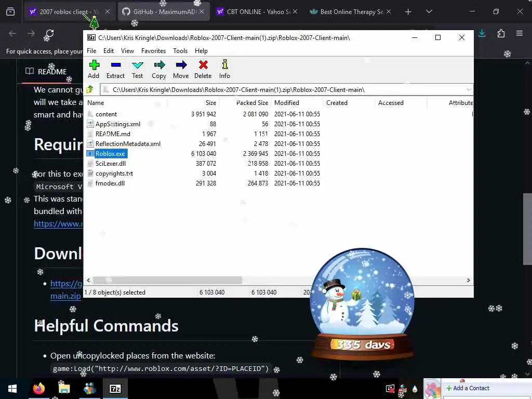Select the README tab on GitHub page
532x399 pixels.
(x=46, y=72)
